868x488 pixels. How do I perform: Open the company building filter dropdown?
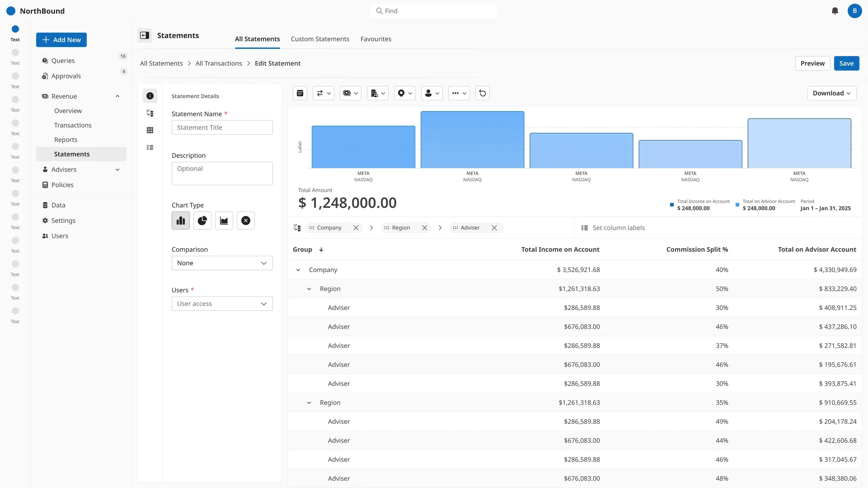[377, 93]
